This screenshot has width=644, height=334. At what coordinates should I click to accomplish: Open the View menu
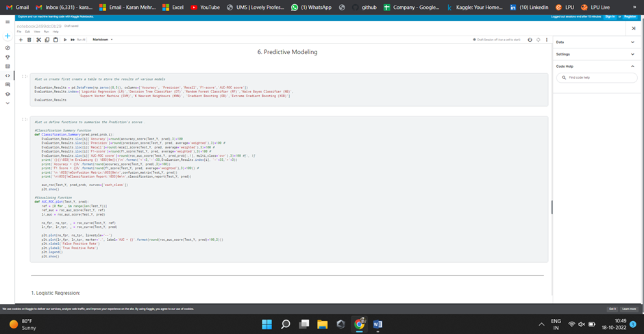37,31
